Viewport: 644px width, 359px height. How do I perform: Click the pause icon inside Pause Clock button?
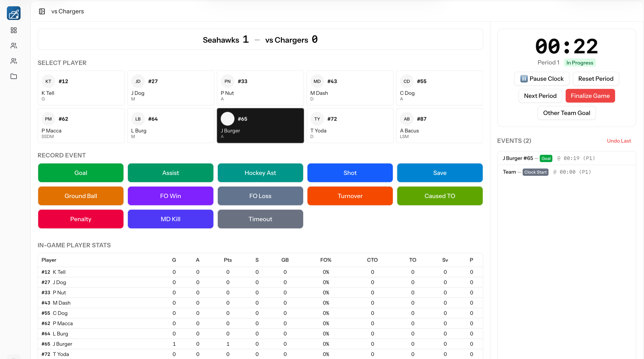pyautogui.click(x=524, y=78)
